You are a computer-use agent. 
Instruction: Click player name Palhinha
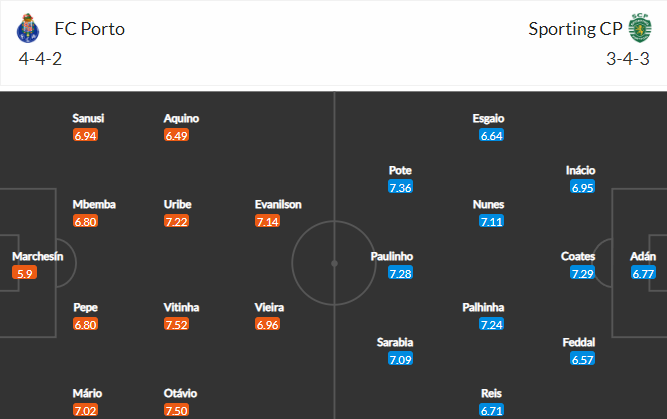pyautogui.click(x=483, y=307)
